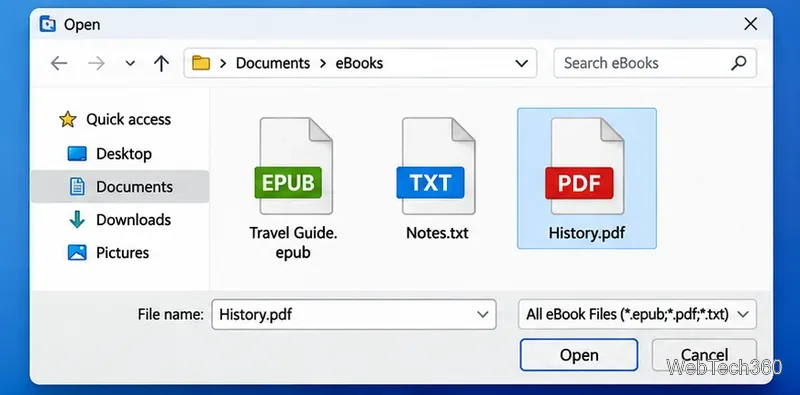Click the Quick access star icon
Image resolution: width=800 pixels, height=395 pixels.
[68, 119]
